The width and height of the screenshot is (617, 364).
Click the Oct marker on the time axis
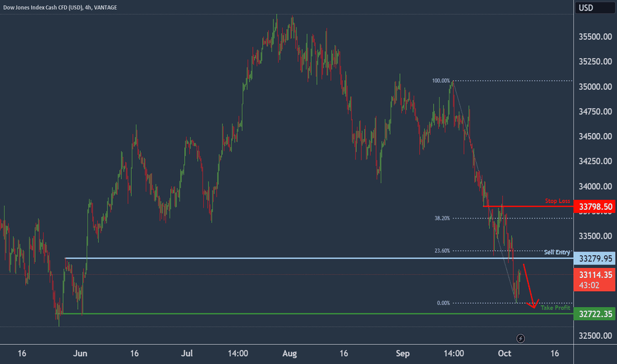504,353
